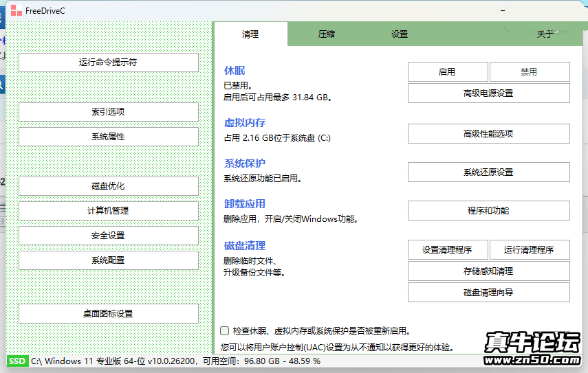Click 设置清理程序 button

(x=448, y=250)
